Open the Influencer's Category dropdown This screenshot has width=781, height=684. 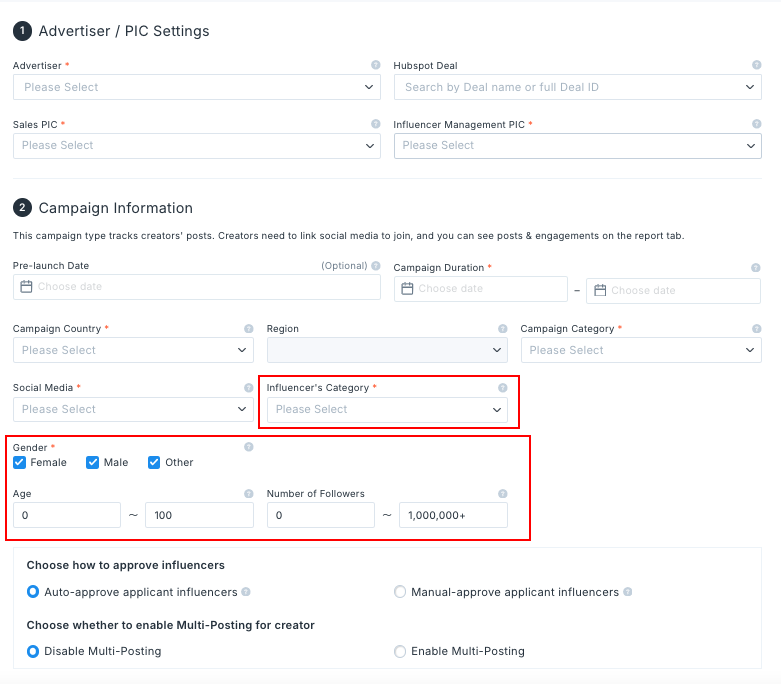click(387, 409)
